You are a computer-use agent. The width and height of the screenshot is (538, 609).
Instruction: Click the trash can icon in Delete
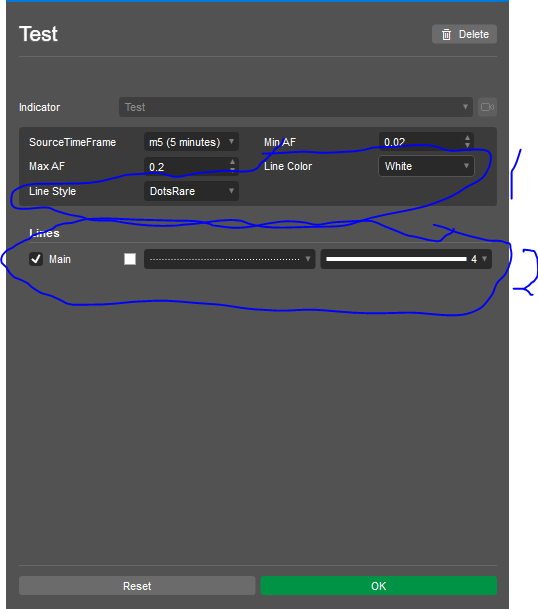click(446, 35)
